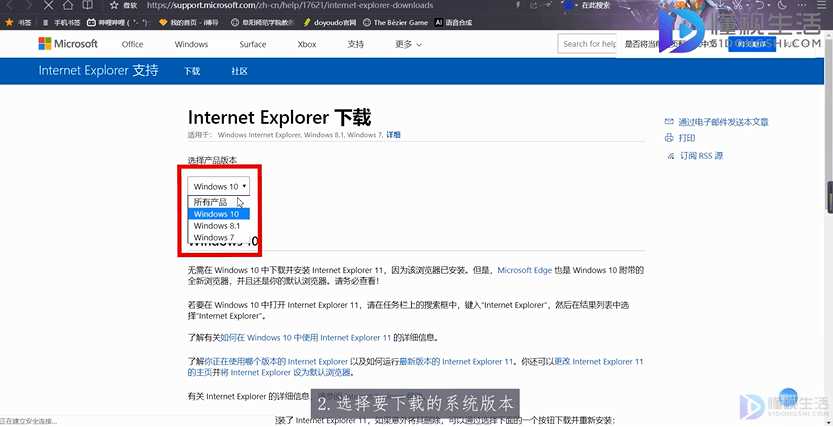Click Internet Explorer 支持 header title
Screen dimensions: 833x427
click(98, 71)
